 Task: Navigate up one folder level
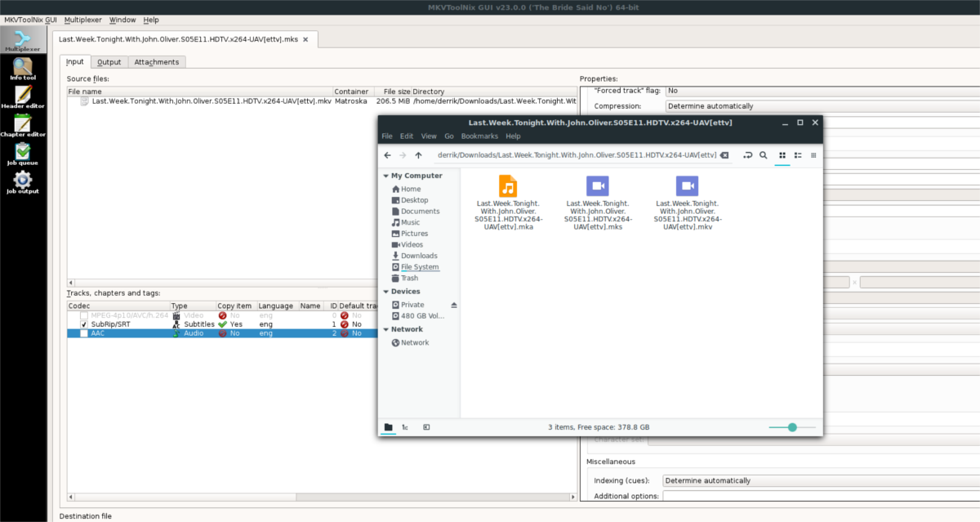(x=418, y=155)
